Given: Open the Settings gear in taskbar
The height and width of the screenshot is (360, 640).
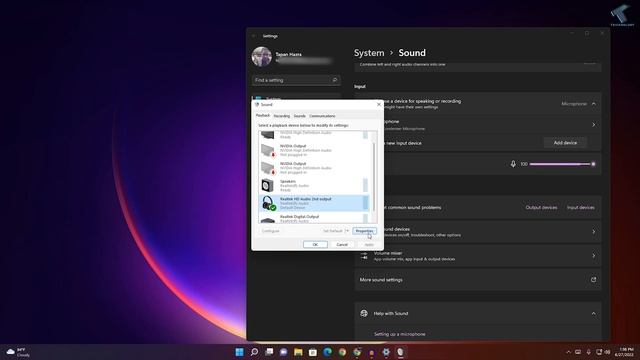Looking at the screenshot, I should (386, 352).
